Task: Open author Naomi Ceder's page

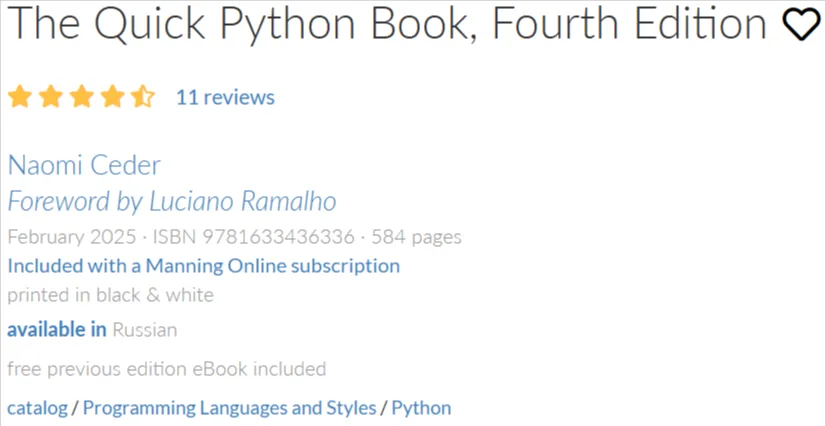Action: pos(84,166)
